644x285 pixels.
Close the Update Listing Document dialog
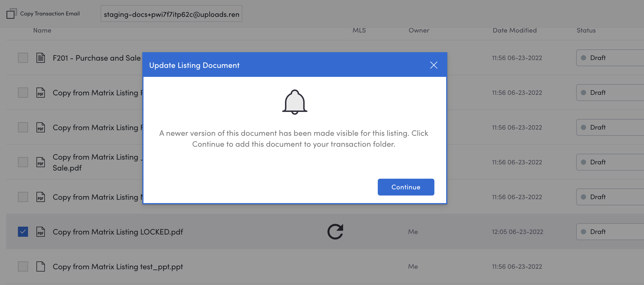[x=434, y=65]
